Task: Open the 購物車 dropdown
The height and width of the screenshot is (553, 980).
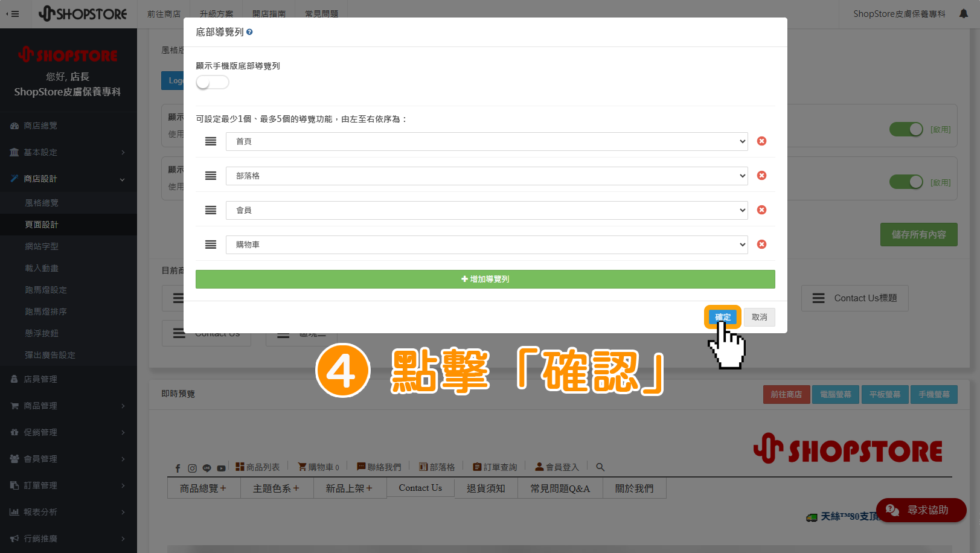Action: click(487, 245)
